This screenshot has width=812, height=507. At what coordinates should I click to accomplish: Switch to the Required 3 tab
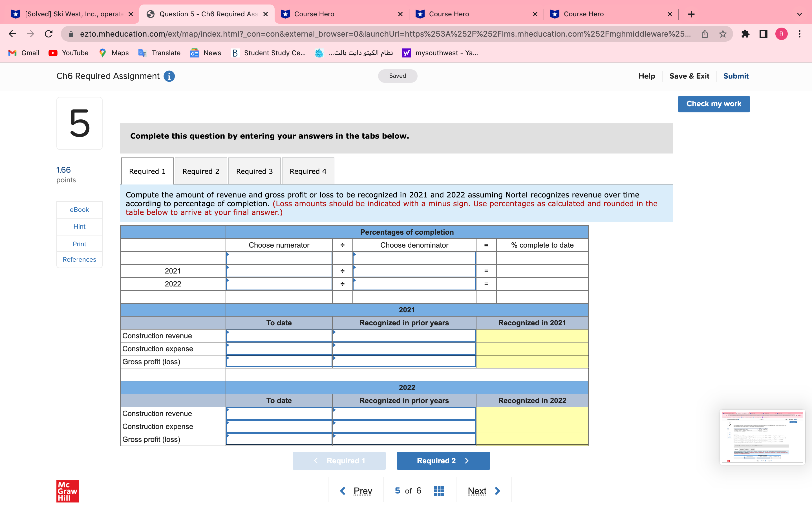tap(254, 171)
